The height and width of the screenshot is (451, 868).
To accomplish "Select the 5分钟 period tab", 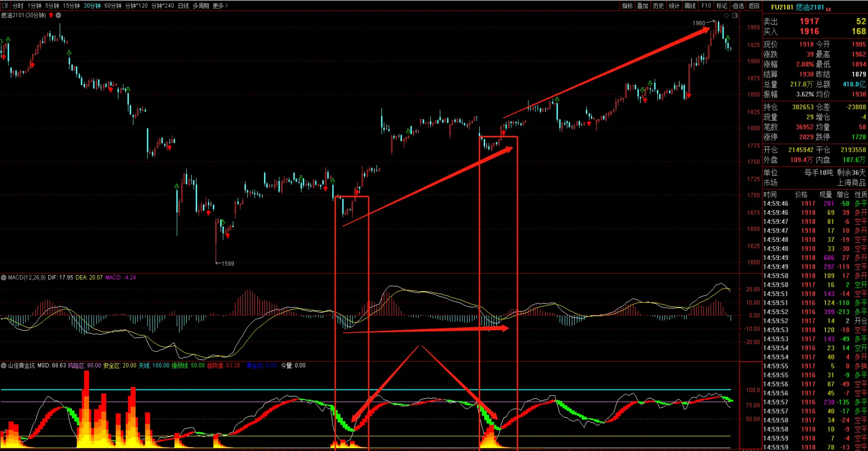I will 52,6.
